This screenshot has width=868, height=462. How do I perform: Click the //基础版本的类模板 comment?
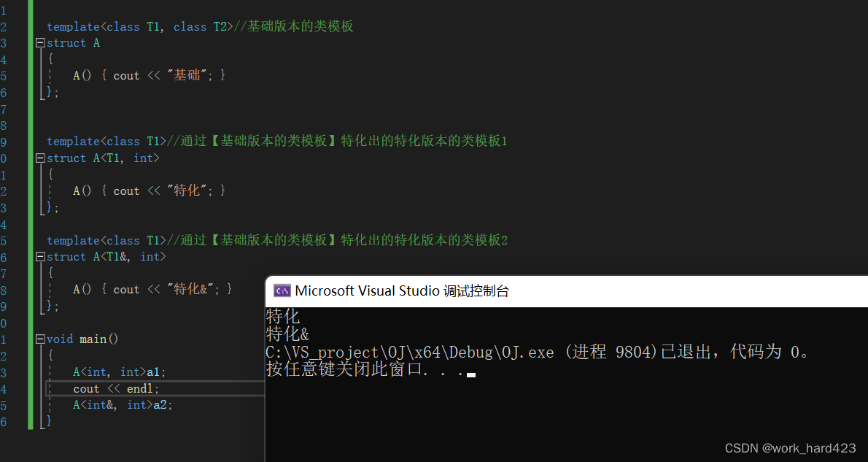[293, 26]
